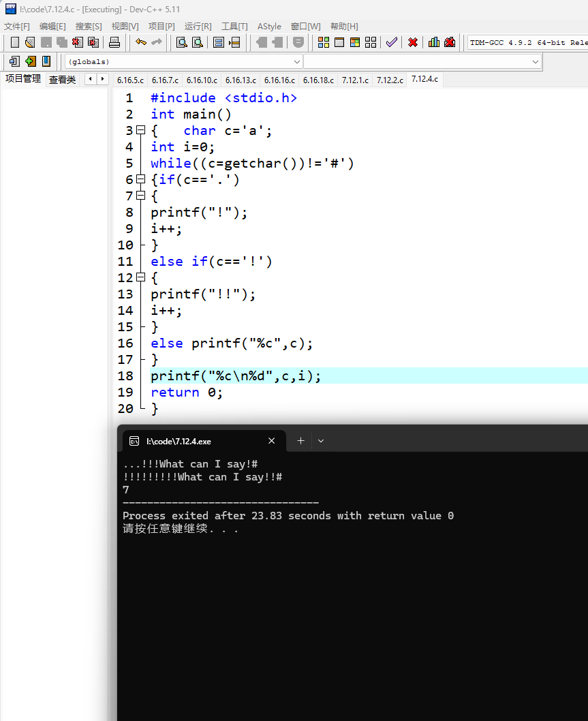Close the I:\code\7.12.4.exe terminal tab
This screenshot has height=721, width=588.
click(x=272, y=441)
